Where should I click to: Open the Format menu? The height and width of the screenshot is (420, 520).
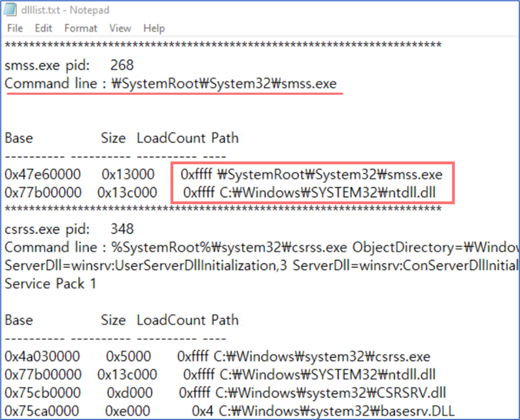(81, 28)
